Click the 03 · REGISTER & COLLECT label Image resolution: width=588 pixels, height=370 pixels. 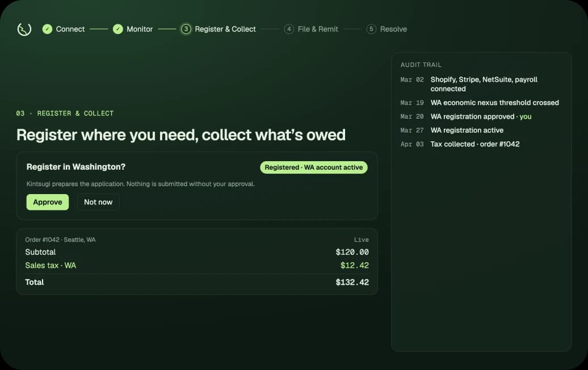click(65, 113)
